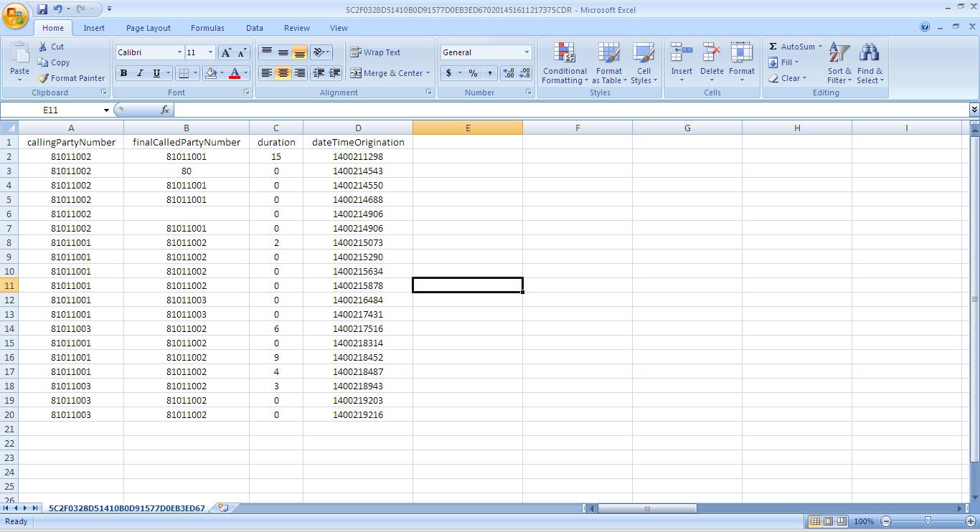Apply red font color
Image resolution: width=980 pixels, height=532 pixels.
[235, 73]
